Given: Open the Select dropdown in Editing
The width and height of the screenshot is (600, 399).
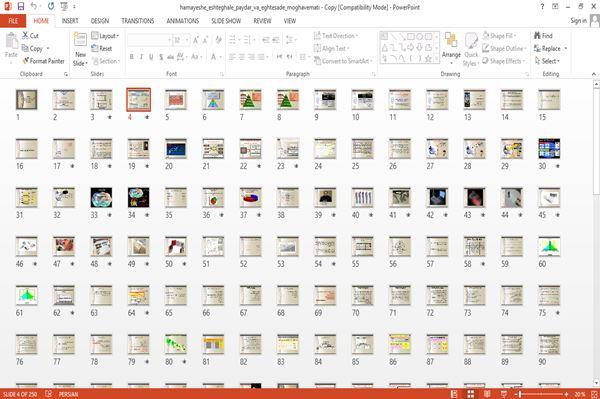Looking at the screenshot, I should coord(547,61).
